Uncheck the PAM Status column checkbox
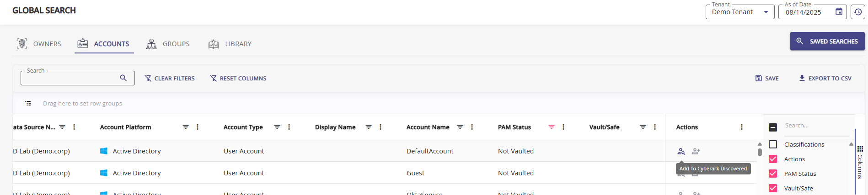868x195 pixels. click(773, 174)
